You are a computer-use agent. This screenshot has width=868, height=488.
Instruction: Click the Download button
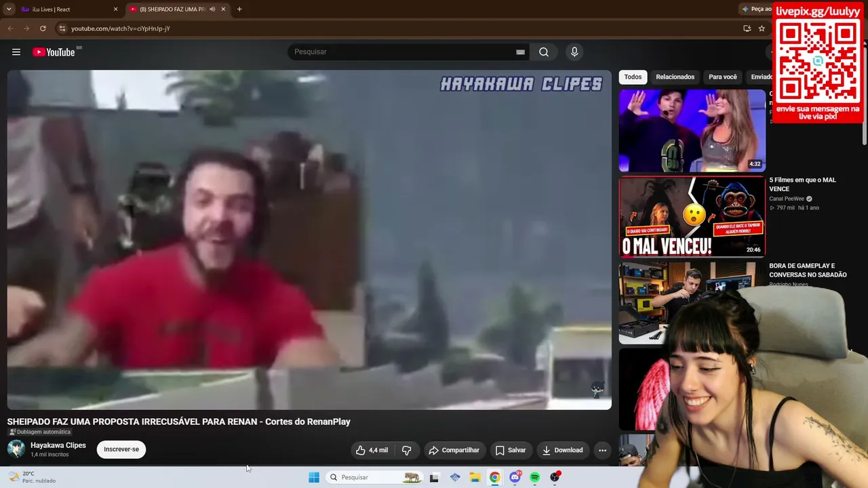[x=563, y=450]
